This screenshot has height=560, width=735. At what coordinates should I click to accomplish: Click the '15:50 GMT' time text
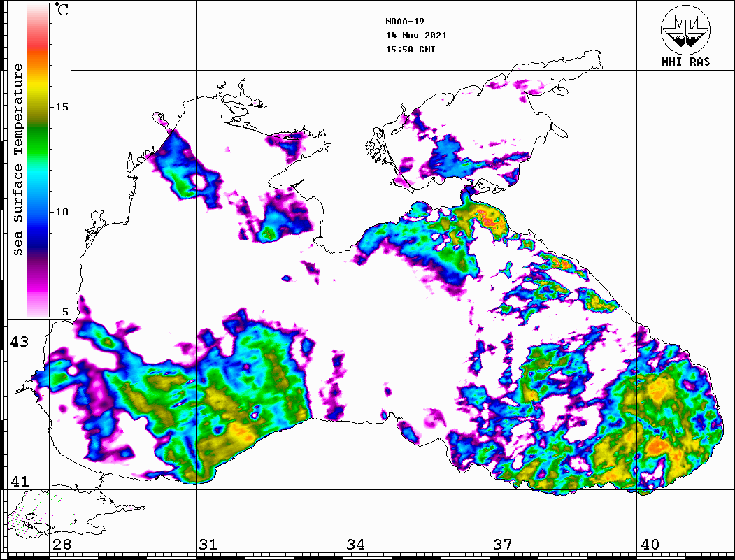point(410,50)
